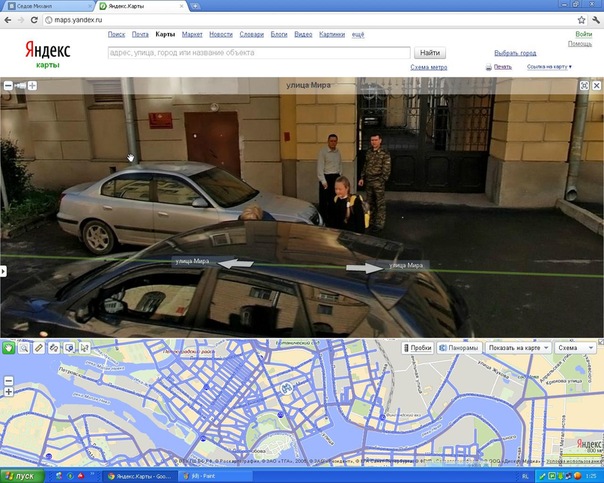Click the Войти login link

click(x=584, y=34)
